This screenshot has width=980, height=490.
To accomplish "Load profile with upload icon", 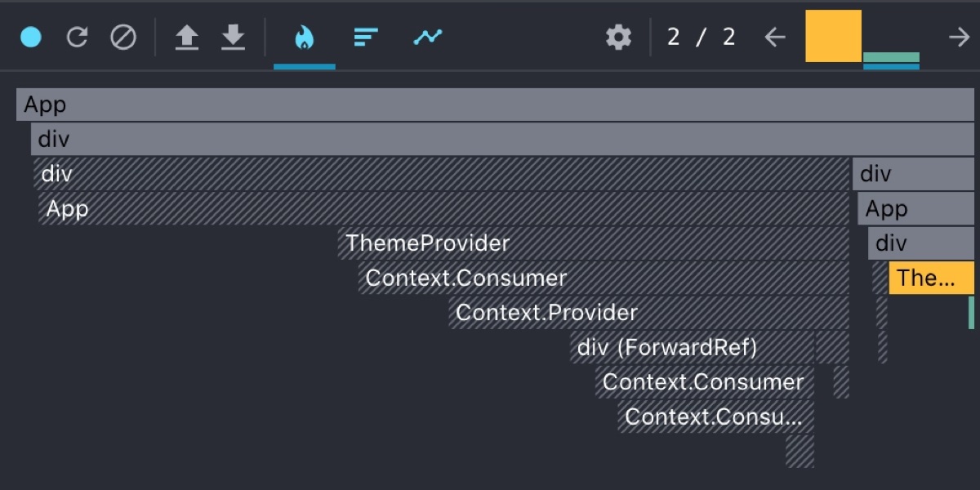I will pos(187,37).
